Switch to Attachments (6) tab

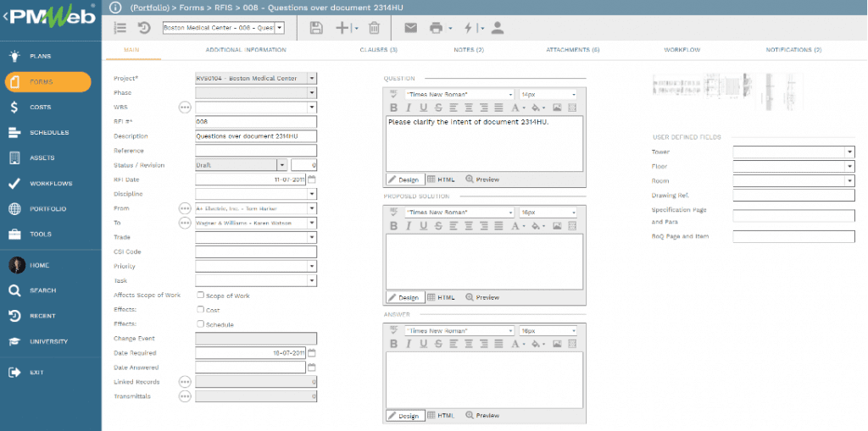pos(573,50)
